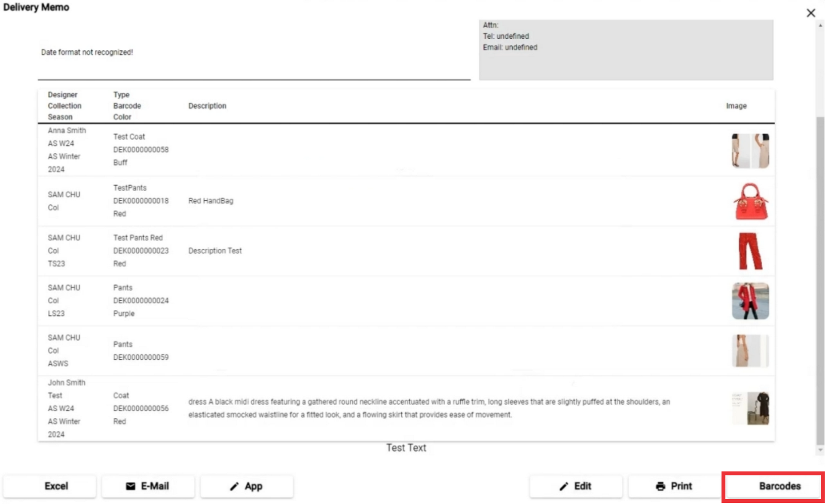Viewport: 825px width, 504px height.
Task: Select the Red HandBag description row
Action: point(406,201)
